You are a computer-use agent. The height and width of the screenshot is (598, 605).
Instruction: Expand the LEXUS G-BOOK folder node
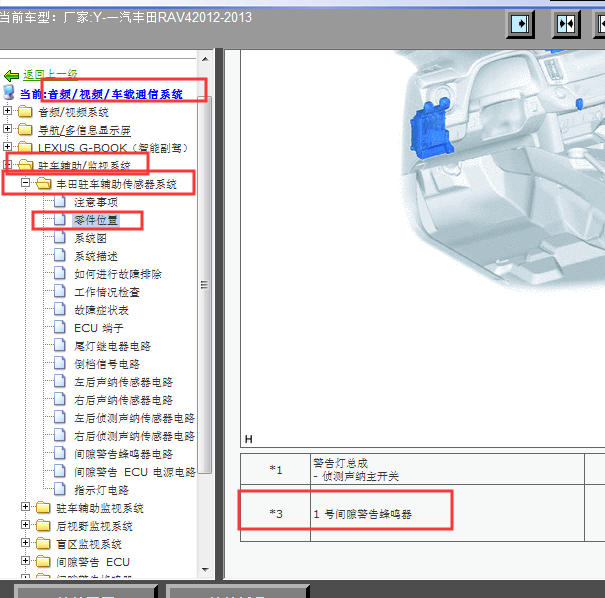point(7,147)
